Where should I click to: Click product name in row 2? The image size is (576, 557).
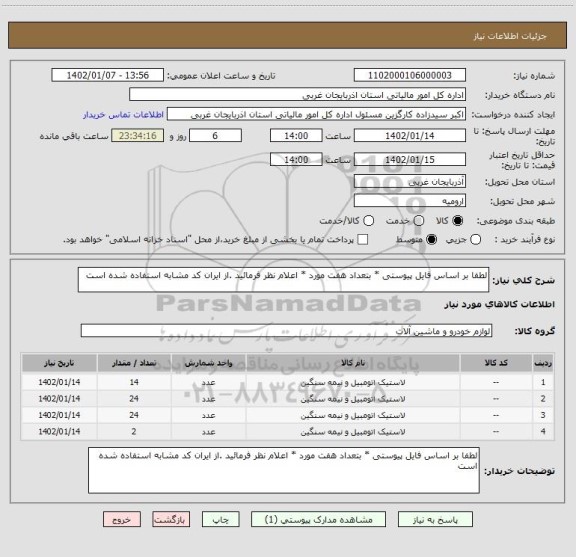[x=353, y=399]
